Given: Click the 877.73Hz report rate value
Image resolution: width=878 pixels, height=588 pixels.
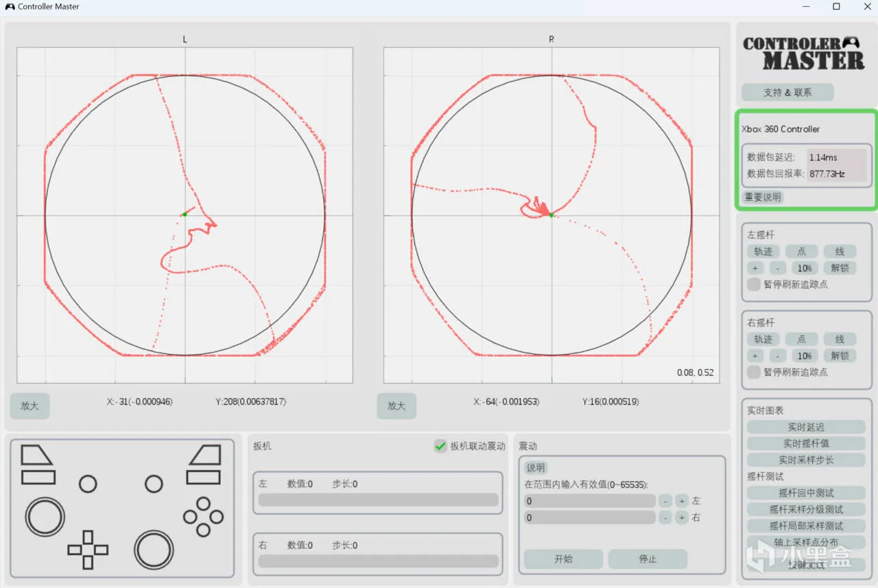Looking at the screenshot, I should pyautogui.click(x=827, y=174).
